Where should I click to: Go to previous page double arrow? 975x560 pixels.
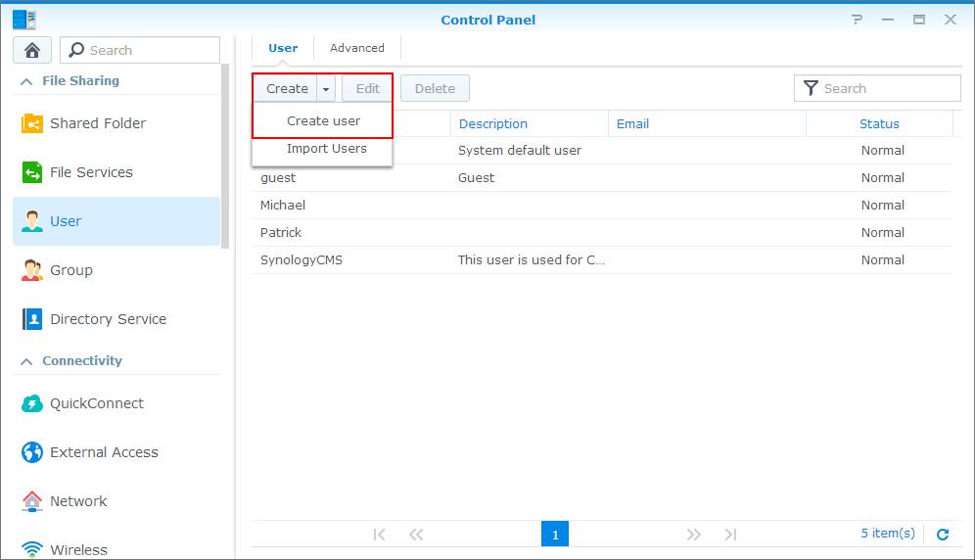(x=416, y=534)
